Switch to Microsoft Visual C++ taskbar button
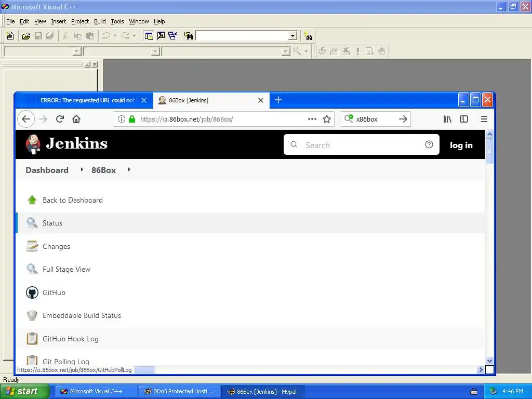Image resolution: width=532 pixels, height=399 pixels. [x=96, y=392]
